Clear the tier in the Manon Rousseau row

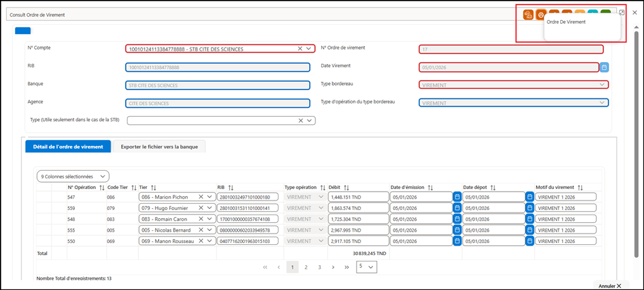click(x=201, y=241)
